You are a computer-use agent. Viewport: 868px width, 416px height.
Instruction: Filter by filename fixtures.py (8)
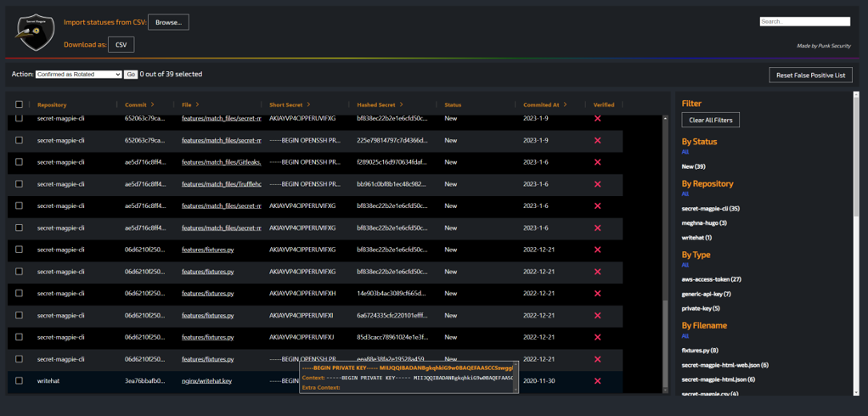[700, 350]
